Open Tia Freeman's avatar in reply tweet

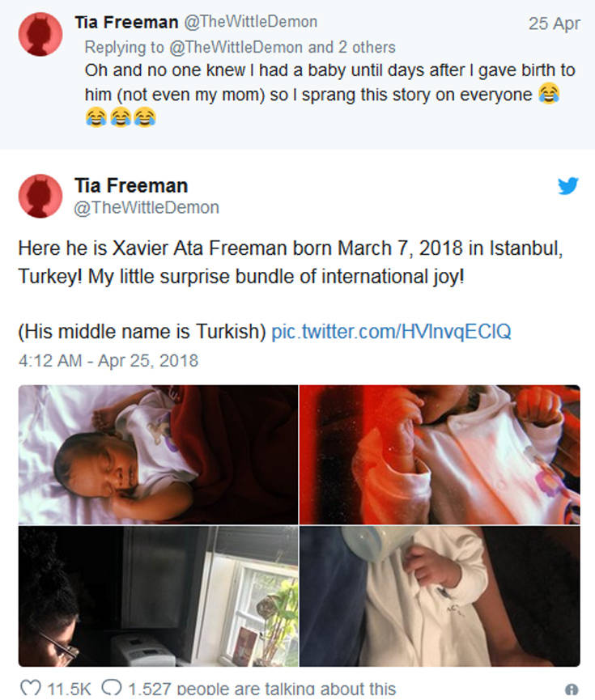click(40, 34)
